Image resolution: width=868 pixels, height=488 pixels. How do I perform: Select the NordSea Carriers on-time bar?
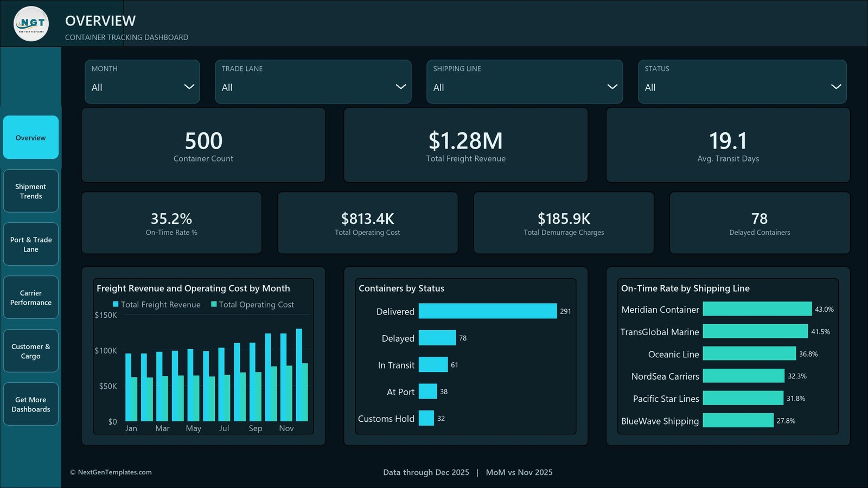(744, 376)
